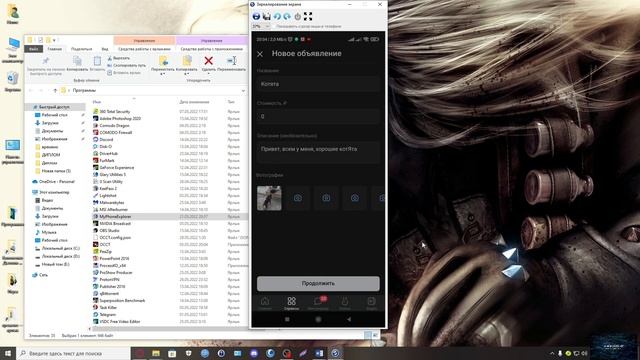640x360 pixels.
Task: Open Средства работы с ярлыками tab
Action: (144, 49)
